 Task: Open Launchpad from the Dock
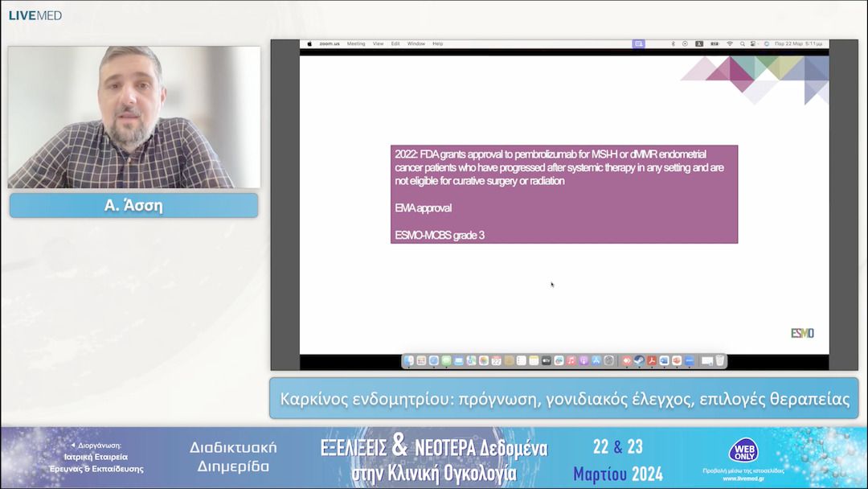[421, 360]
